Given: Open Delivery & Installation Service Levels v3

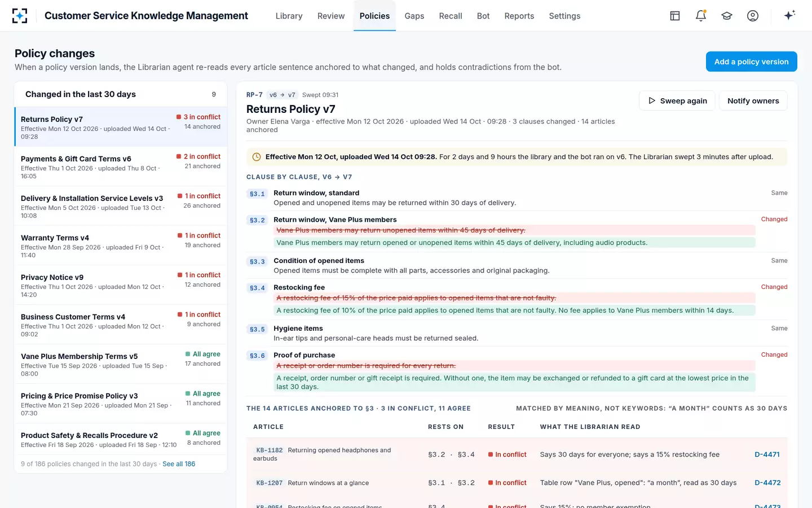Looking at the screenshot, I should [121, 206].
